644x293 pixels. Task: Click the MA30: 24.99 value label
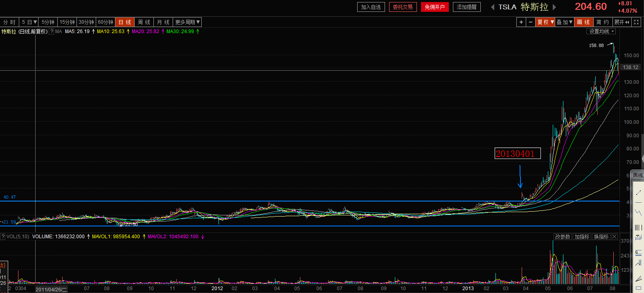[180, 31]
